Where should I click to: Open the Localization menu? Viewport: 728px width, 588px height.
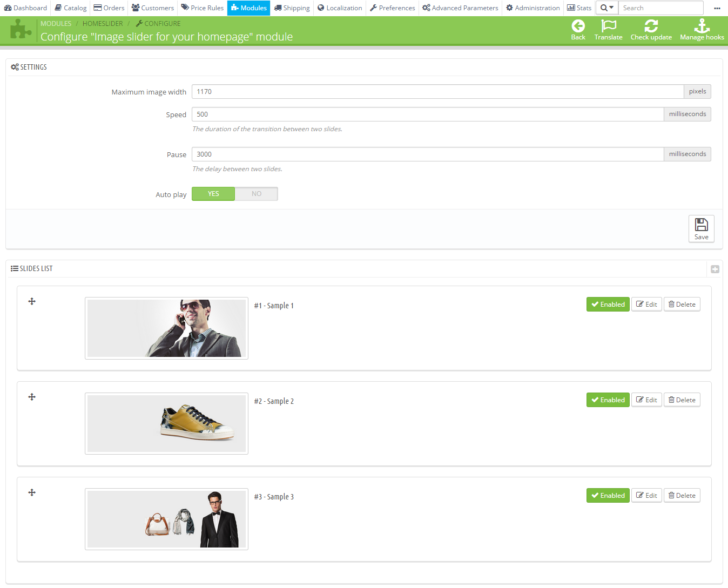click(340, 8)
